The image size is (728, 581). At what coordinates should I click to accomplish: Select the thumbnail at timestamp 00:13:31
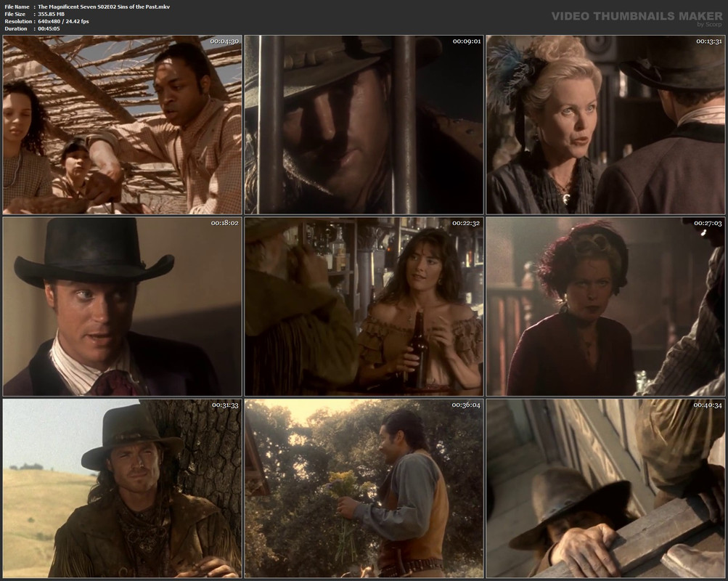coord(606,124)
